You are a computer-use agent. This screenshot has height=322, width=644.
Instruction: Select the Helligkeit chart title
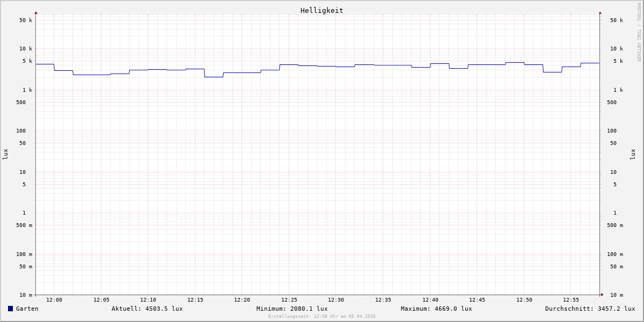(x=321, y=10)
